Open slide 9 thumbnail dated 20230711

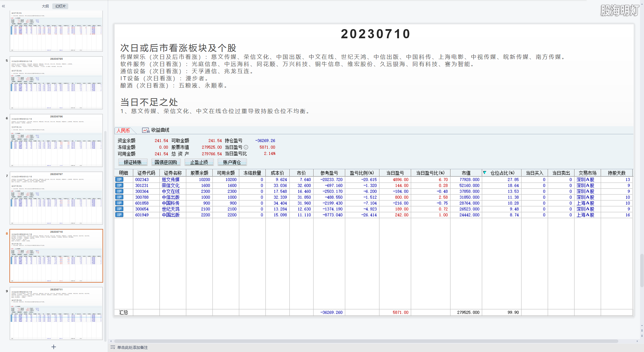[56, 313]
